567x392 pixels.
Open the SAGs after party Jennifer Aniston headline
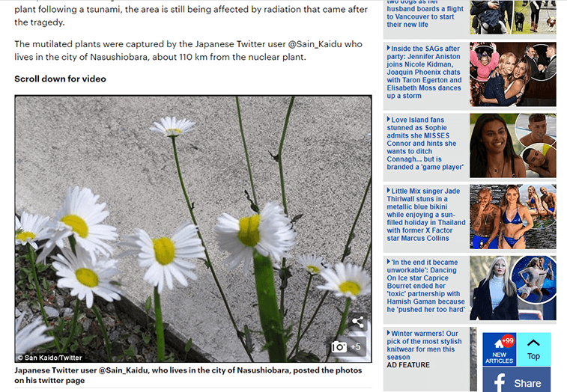point(425,72)
